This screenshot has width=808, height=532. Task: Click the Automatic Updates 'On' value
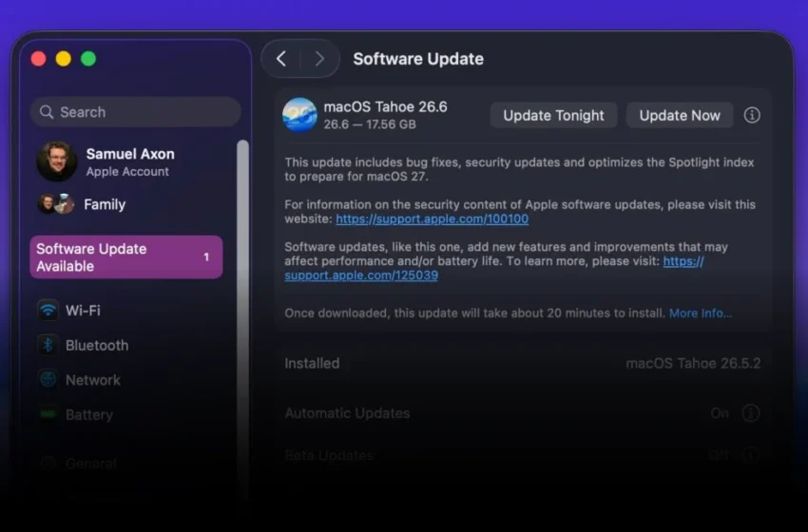[720, 413]
